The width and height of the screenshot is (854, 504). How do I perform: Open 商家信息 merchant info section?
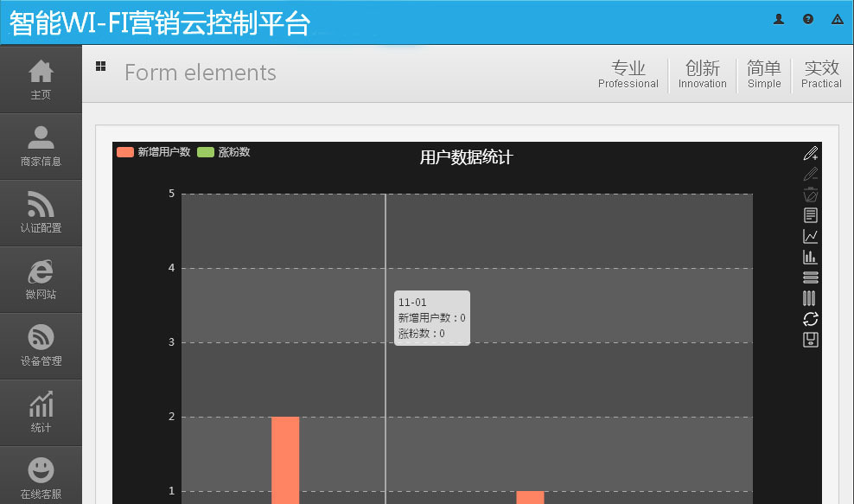[x=41, y=146]
